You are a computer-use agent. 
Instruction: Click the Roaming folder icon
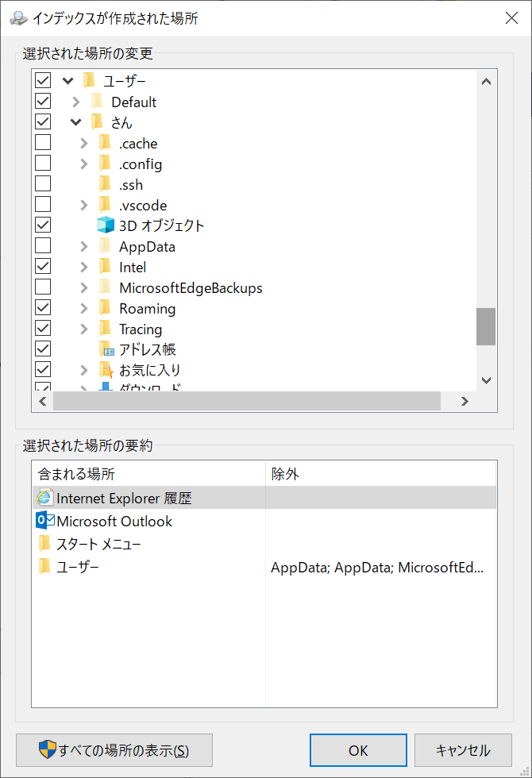105,308
